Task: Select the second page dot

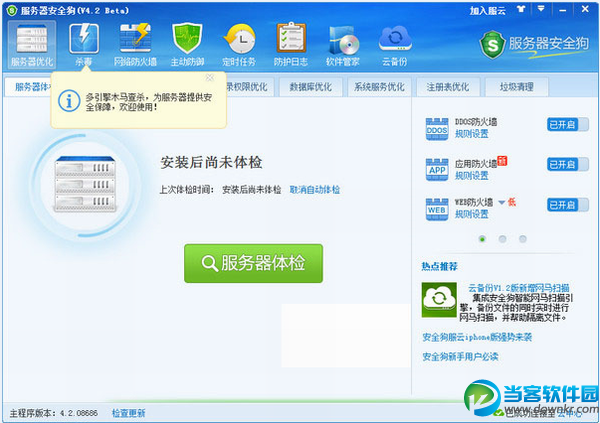Action: [502, 239]
